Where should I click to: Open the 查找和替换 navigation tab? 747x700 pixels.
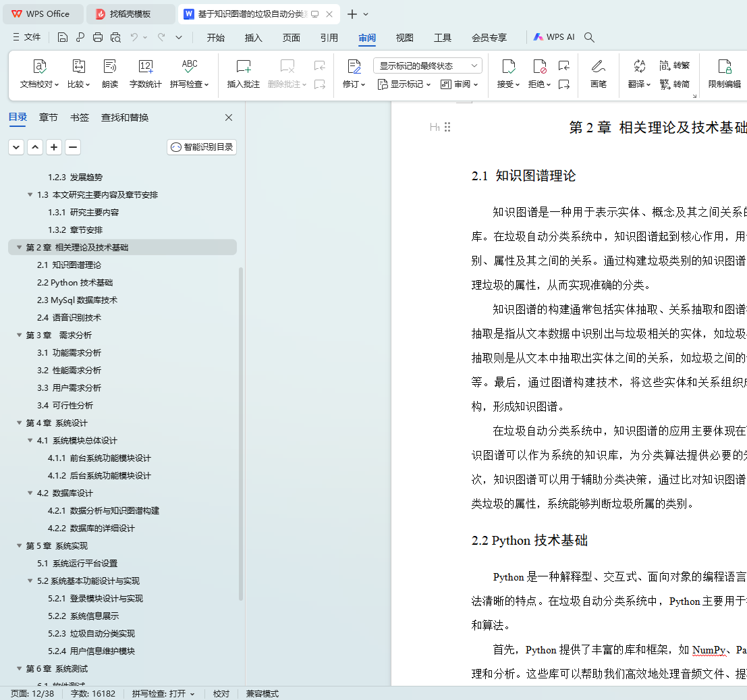(x=125, y=117)
